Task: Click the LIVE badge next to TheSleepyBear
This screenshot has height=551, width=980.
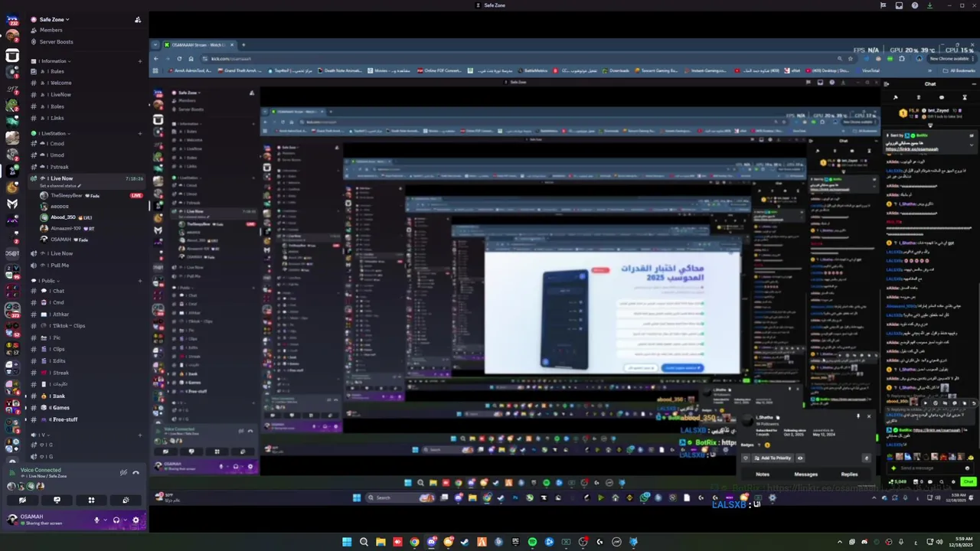Action: (136, 196)
